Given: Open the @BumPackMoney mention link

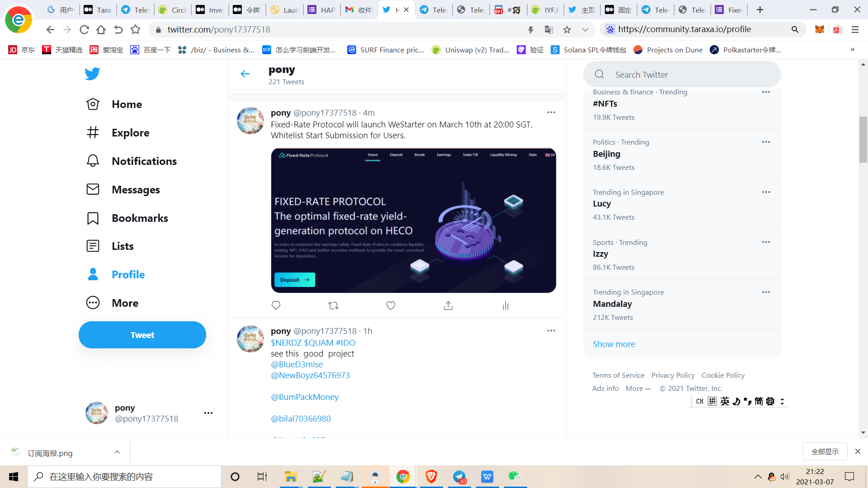Looking at the screenshot, I should [x=305, y=397].
